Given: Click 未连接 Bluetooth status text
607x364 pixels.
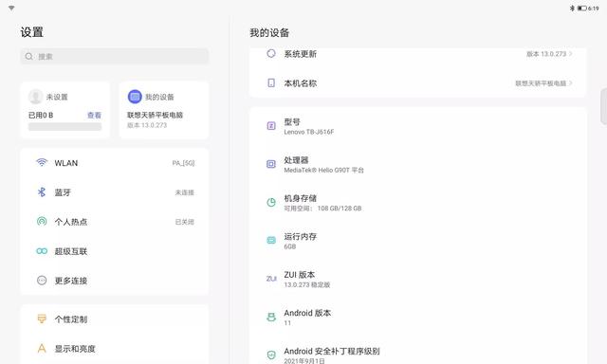Looking at the screenshot, I should tap(185, 192).
